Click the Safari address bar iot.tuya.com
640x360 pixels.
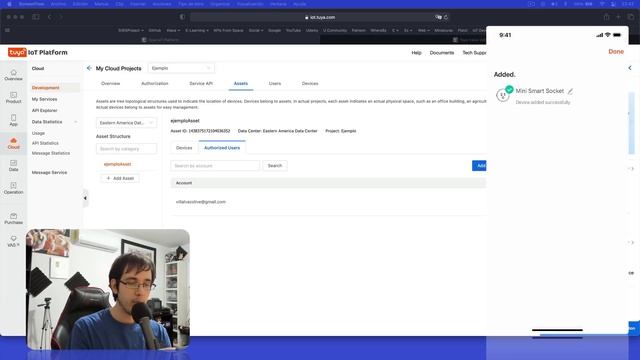pos(320,17)
